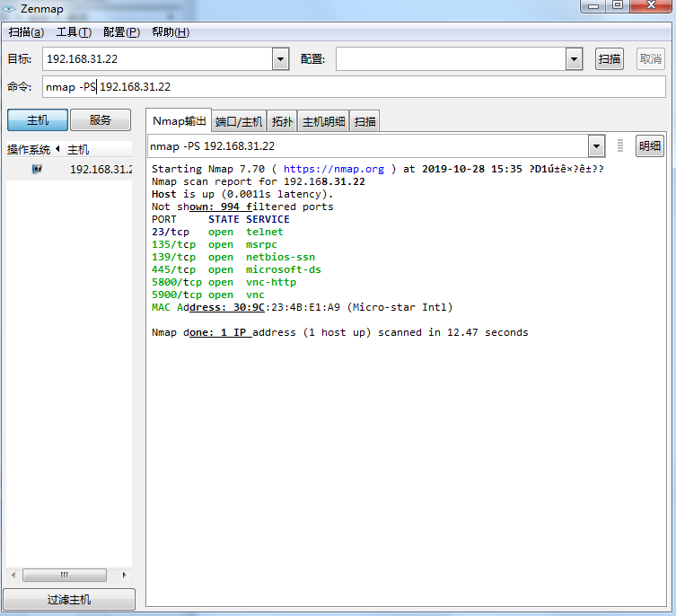Expand the scan output selector dropdown arrow
Image resolution: width=676 pixels, height=616 pixels.
coord(596,146)
